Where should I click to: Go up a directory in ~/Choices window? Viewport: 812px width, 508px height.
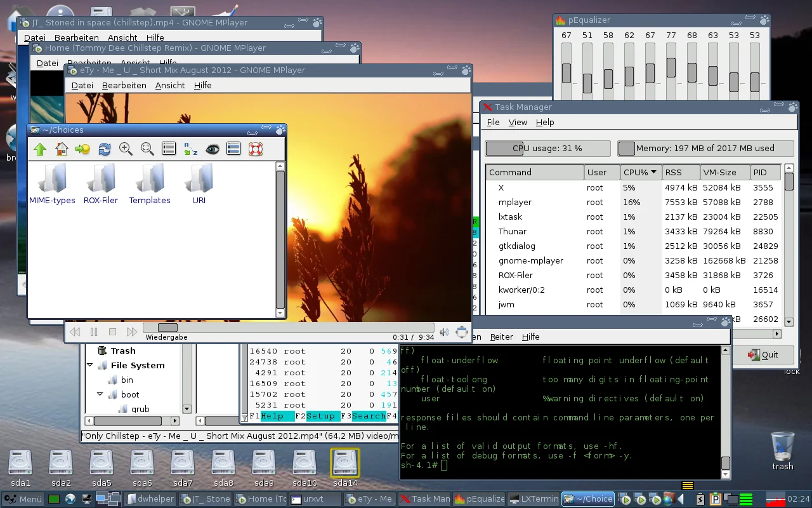click(x=40, y=149)
